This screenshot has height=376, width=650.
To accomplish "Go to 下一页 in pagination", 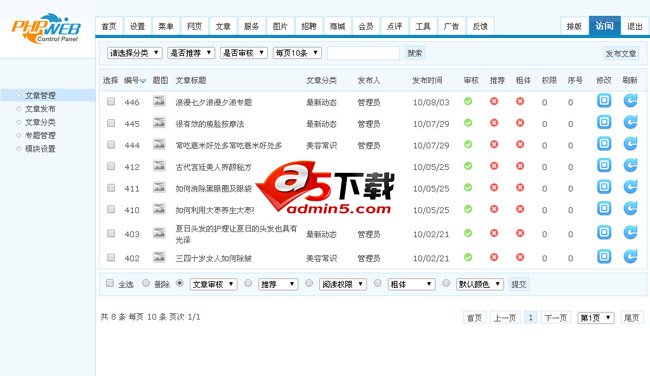I will (x=555, y=318).
